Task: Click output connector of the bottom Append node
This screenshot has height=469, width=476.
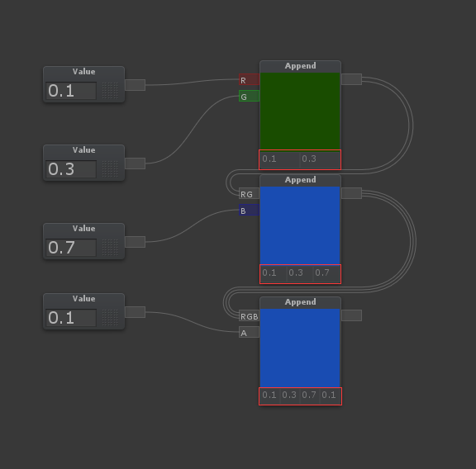Action: [x=351, y=315]
